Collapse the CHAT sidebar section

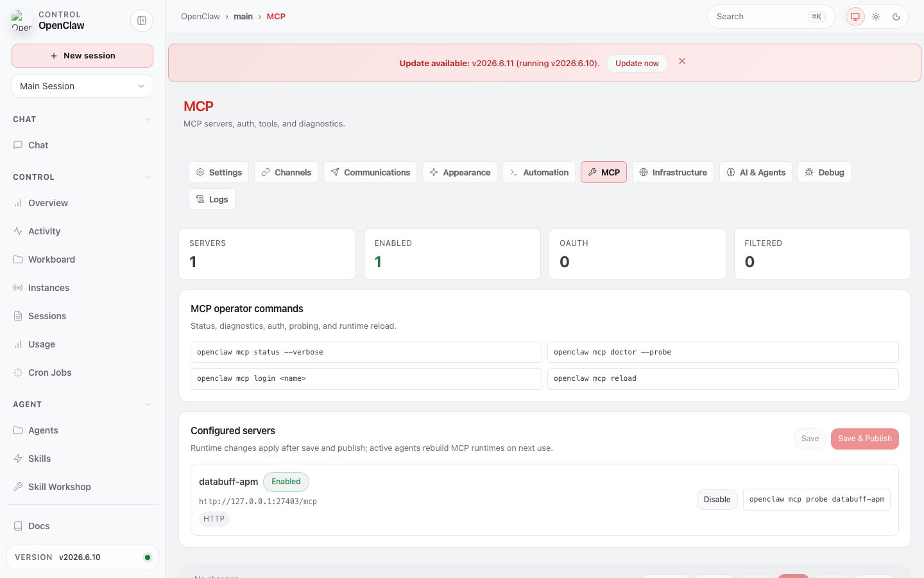point(82,119)
